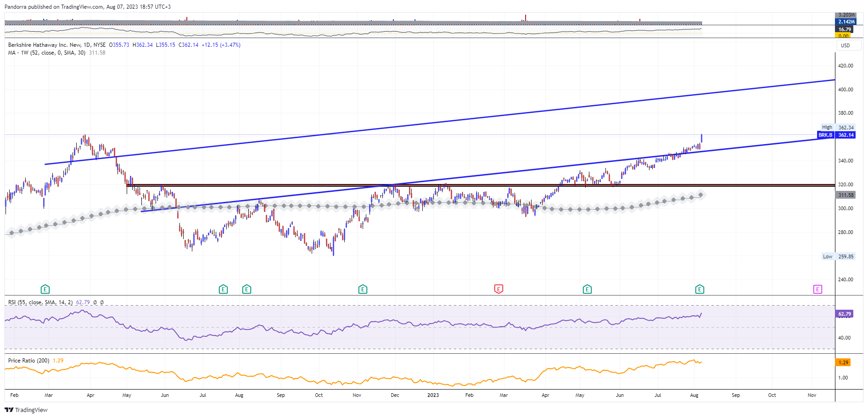Click the red earnings marker
This screenshot has width=868, height=418.
click(498, 289)
